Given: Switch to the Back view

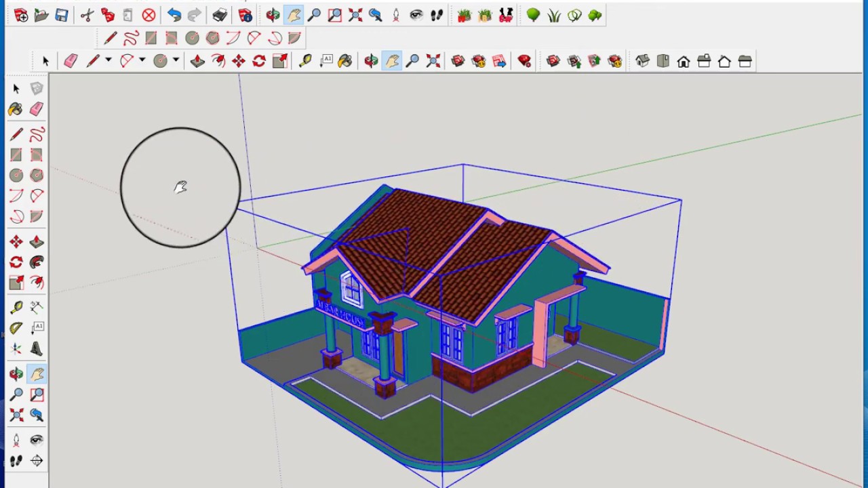Looking at the screenshot, I should (x=724, y=61).
